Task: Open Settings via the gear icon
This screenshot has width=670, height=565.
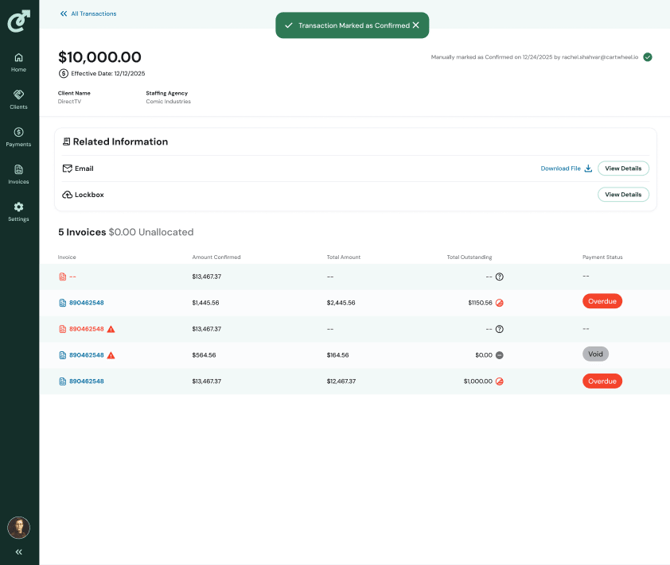Action: pos(18,211)
